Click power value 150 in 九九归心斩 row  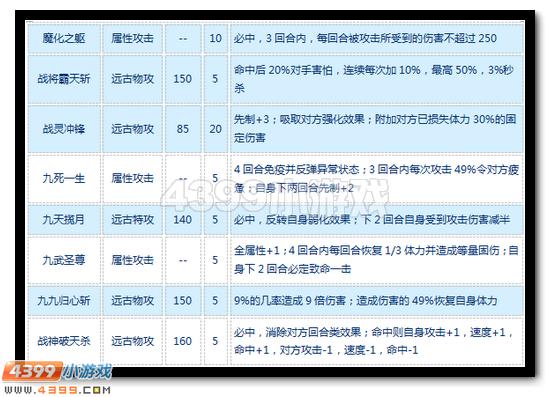coord(183,301)
